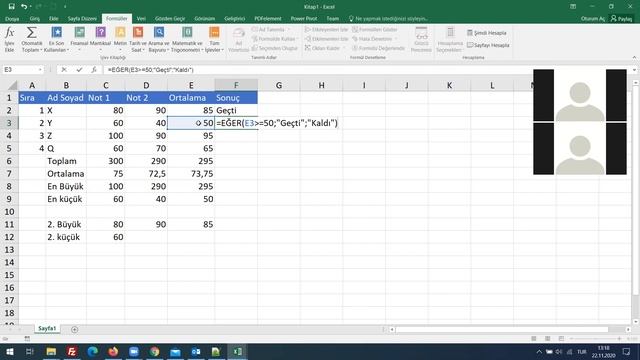The image size is (640, 360).
Task: Open the Metin function library
Action: [x=120, y=40]
